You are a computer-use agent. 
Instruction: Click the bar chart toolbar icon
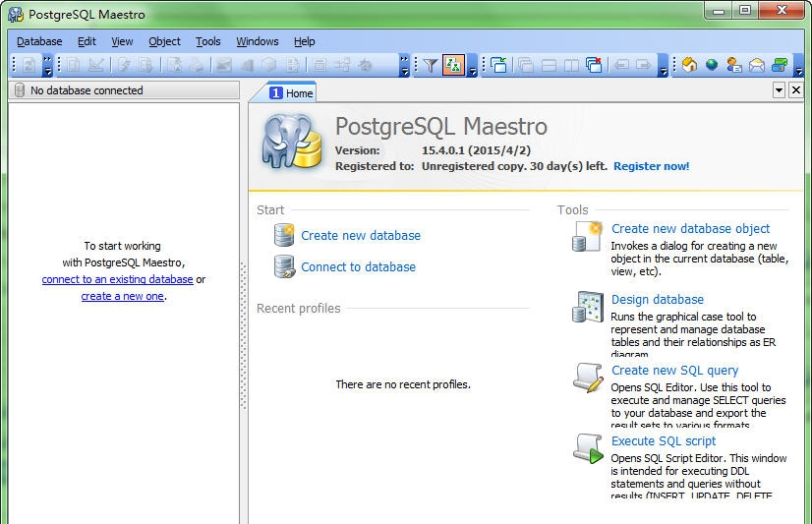[x=246, y=65]
